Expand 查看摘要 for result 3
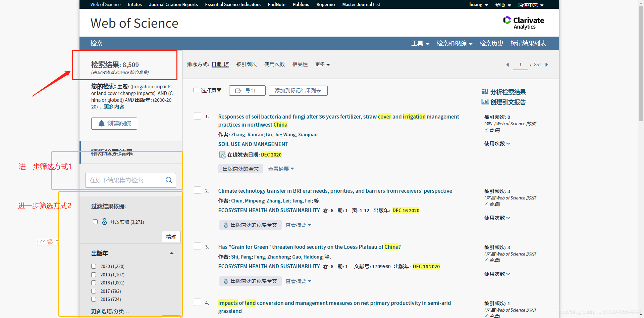Image resolution: width=644 pixels, height=318 pixels. coord(299,281)
